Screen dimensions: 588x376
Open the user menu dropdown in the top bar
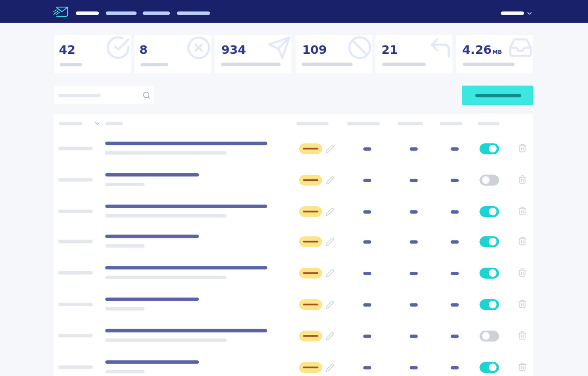coord(516,13)
